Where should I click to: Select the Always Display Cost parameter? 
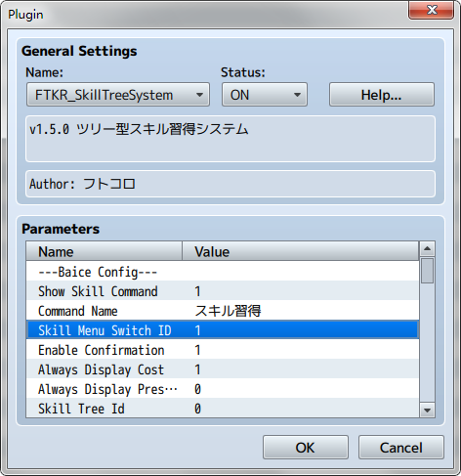(x=223, y=369)
